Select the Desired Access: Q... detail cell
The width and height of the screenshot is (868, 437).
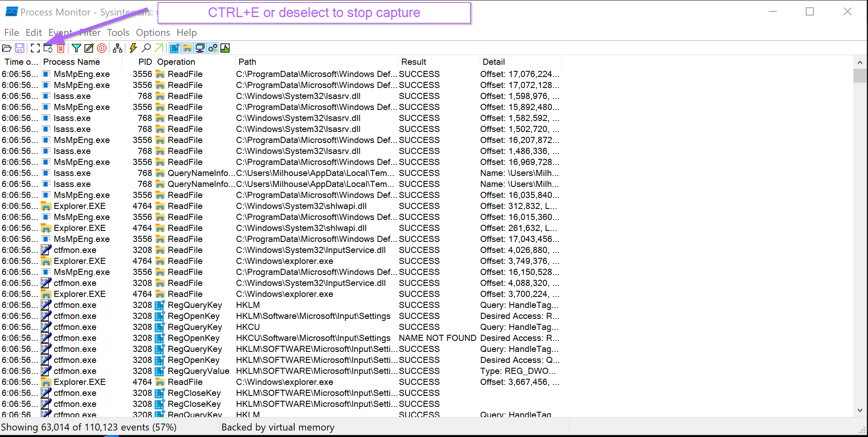click(x=520, y=360)
